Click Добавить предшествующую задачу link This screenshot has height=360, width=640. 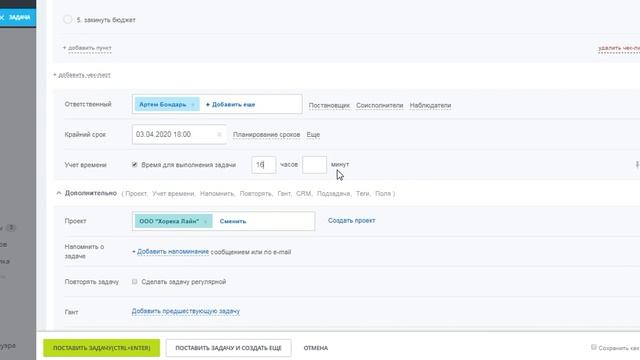pos(185,311)
